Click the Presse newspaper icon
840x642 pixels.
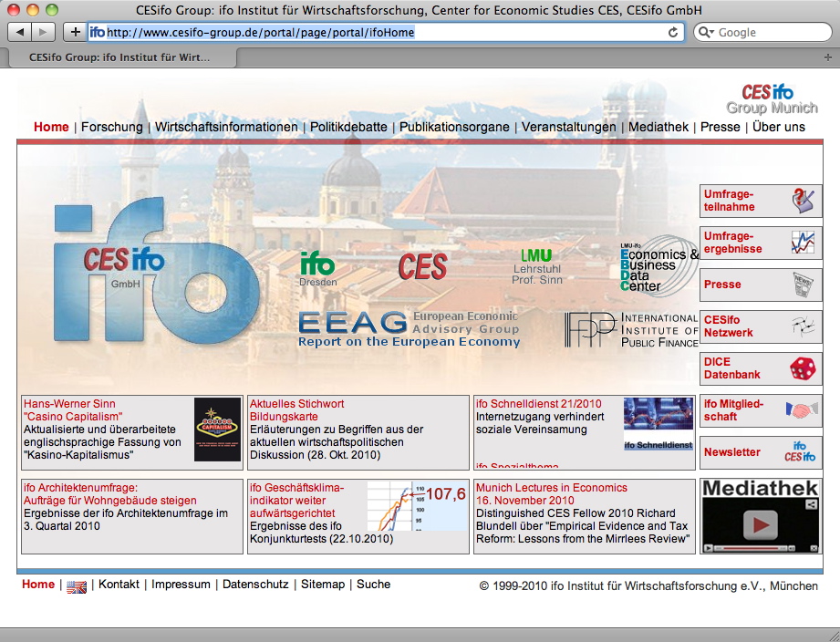pyautogui.click(x=803, y=285)
